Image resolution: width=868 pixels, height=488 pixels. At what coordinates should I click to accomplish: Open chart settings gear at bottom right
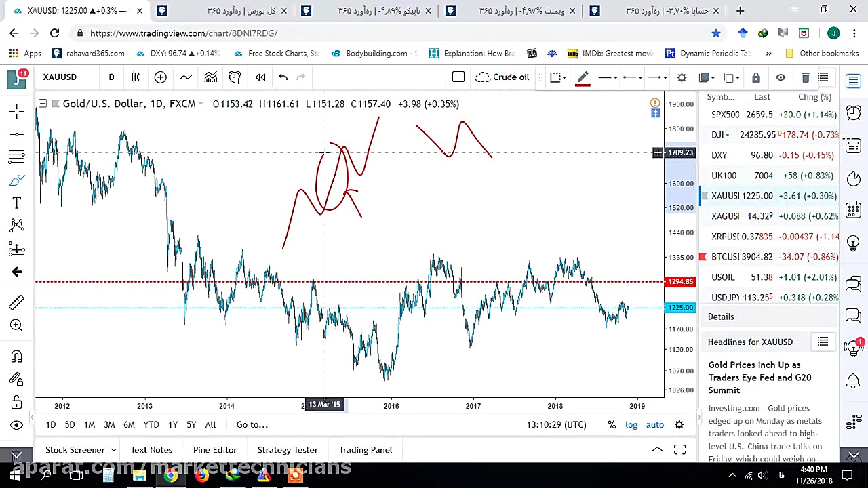click(679, 425)
